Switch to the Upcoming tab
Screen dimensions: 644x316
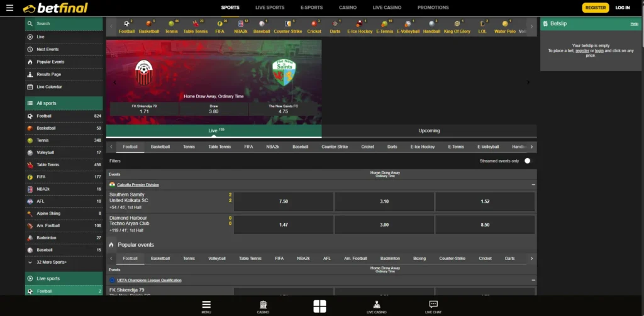point(429,131)
